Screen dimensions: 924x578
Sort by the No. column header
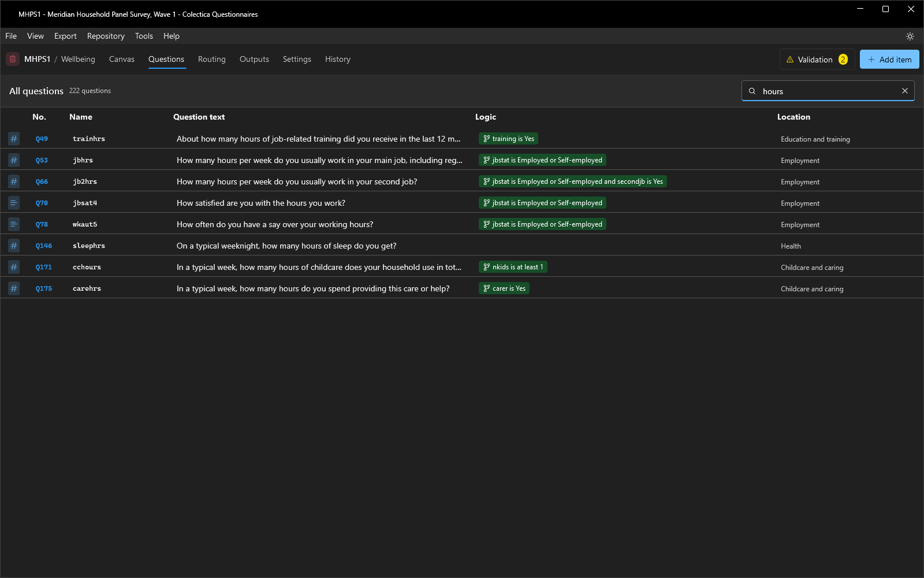[x=39, y=117]
